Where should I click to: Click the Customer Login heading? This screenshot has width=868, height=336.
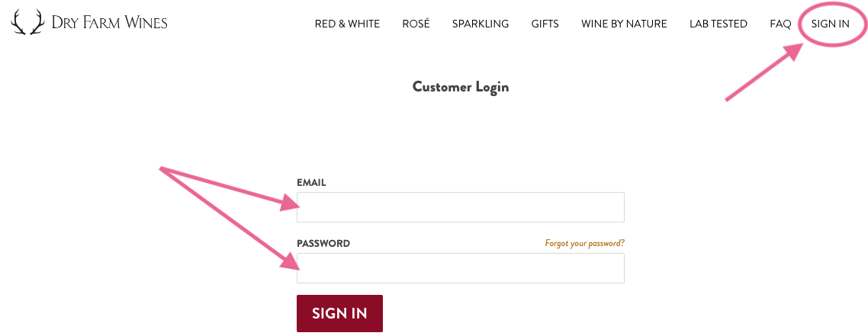point(460,87)
